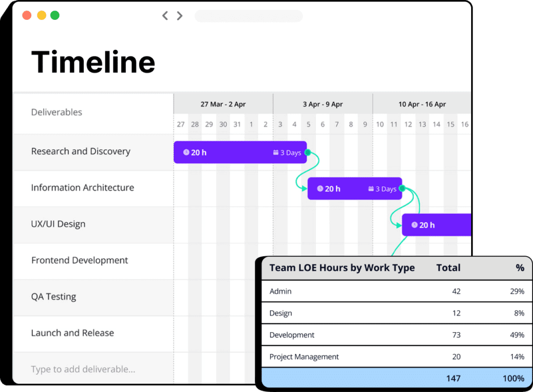
Task: Click the Total column header
Action: 448,268
